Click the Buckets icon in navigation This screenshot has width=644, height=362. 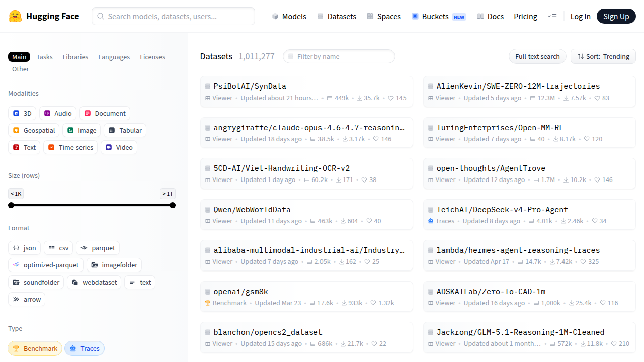tap(415, 16)
